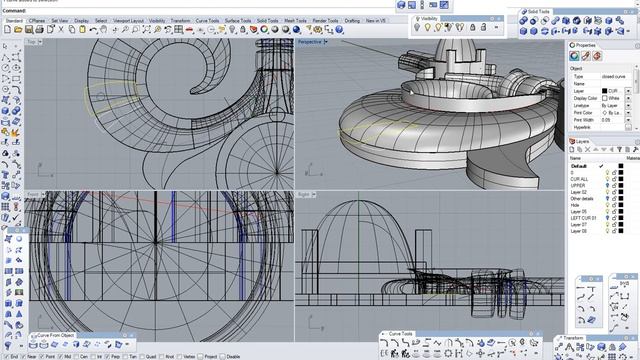This screenshot has height=360, width=640.
Task: Click the first Curve From Object icon
Action: (33, 344)
